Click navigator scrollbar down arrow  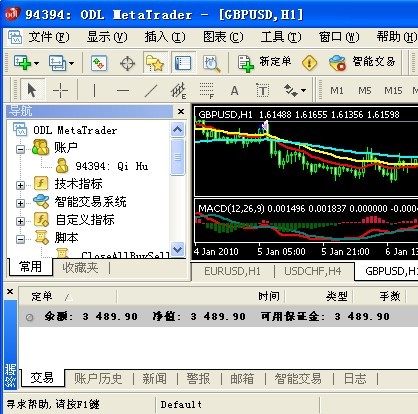pos(177,249)
